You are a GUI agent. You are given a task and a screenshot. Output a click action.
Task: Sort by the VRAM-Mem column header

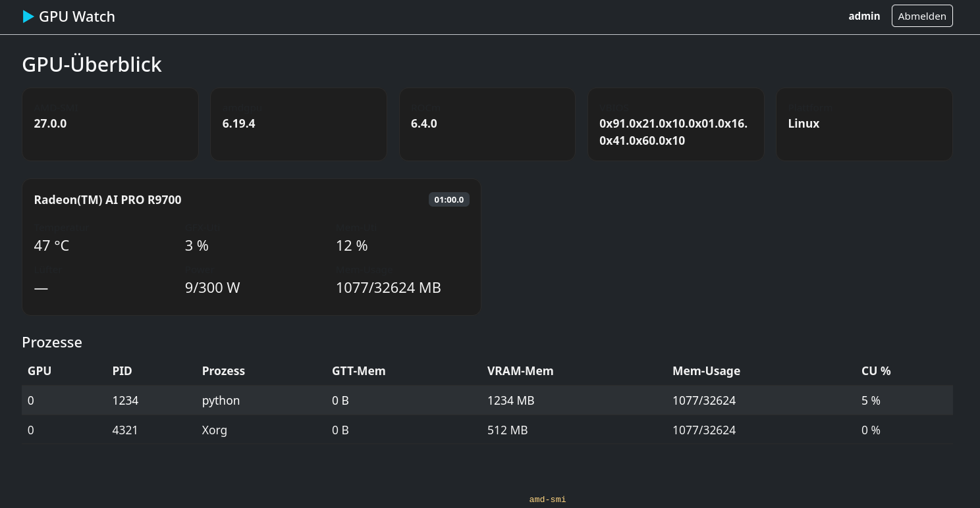pyautogui.click(x=520, y=370)
